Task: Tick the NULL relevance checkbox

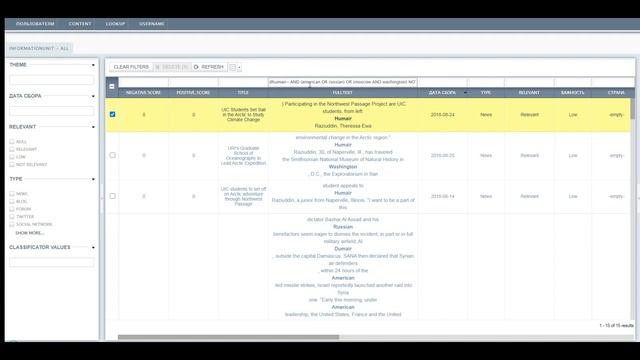Action: [x=12, y=142]
